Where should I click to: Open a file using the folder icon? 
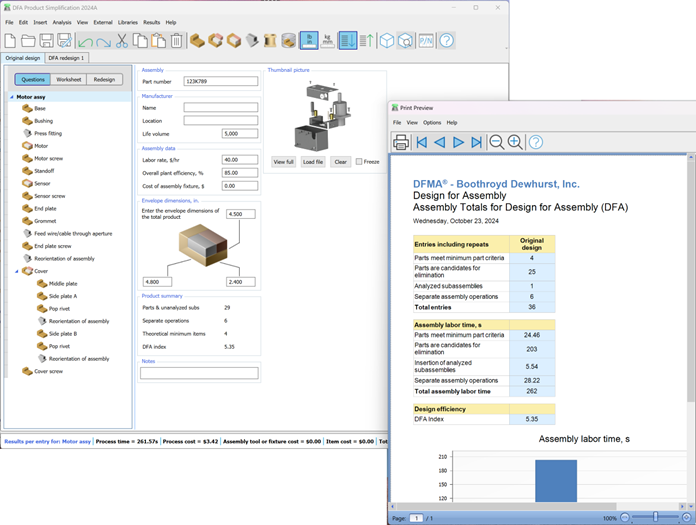coord(28,41)
